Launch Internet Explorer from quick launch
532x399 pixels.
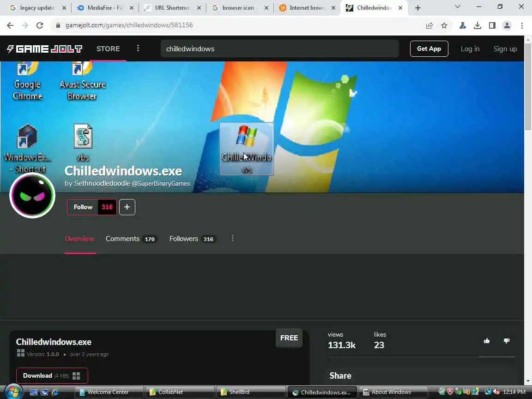click(55, 392)
